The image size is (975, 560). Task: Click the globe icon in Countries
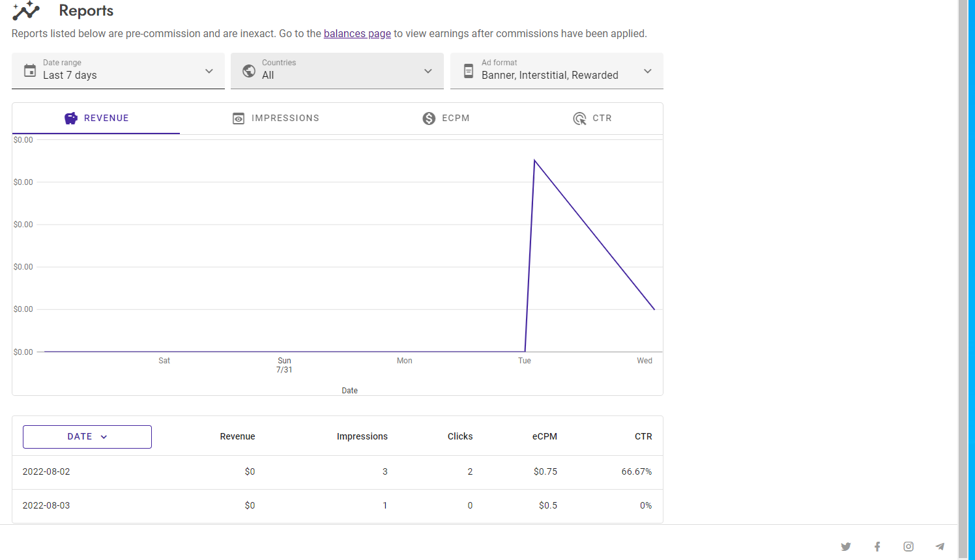click(x=249, y=70)
